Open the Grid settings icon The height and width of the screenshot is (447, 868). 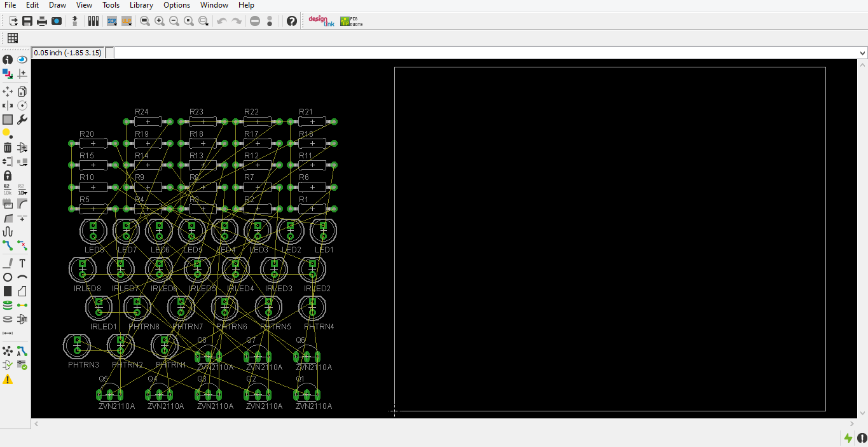point(11,38)
